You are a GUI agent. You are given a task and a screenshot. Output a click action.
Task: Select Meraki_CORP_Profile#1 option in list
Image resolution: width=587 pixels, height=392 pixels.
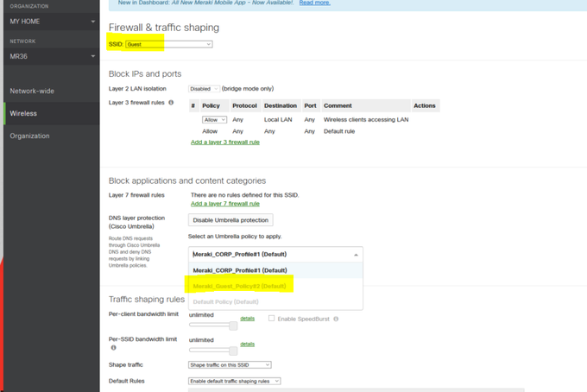click(x=275, y=270)
